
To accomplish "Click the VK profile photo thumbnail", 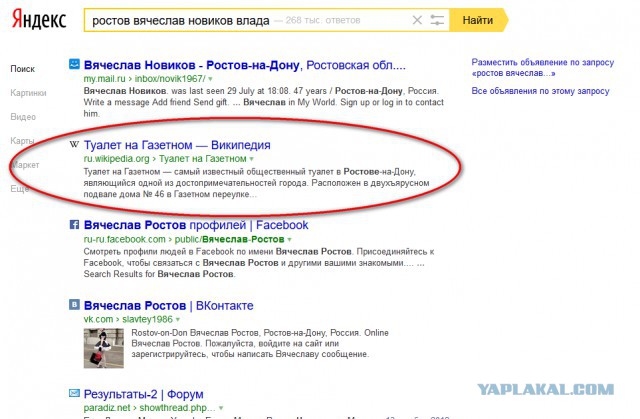I will (104, 348).
